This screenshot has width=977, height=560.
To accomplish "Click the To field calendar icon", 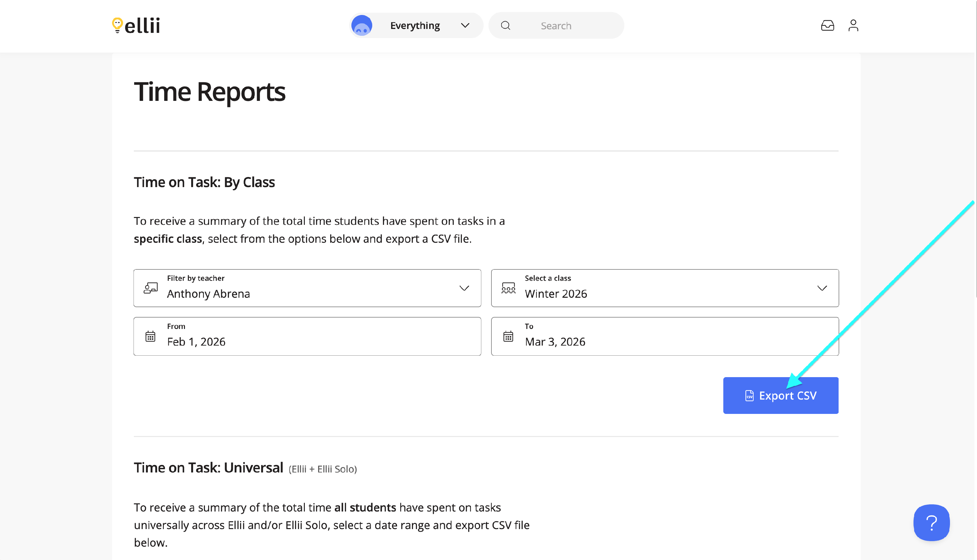I will coord(508,336).
